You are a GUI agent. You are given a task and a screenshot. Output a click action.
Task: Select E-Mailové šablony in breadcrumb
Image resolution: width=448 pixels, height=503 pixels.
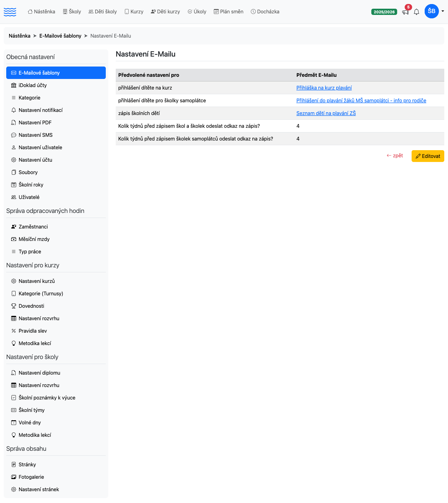pos(60,36)
